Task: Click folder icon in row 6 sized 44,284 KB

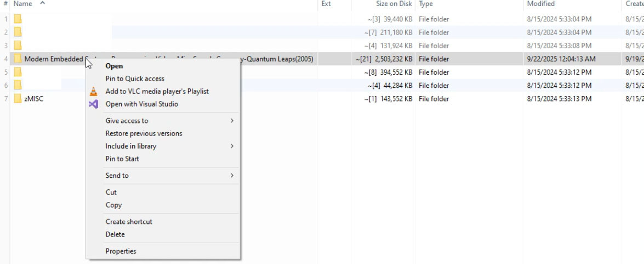Action: pyautogui.click(x=18, y=85)
